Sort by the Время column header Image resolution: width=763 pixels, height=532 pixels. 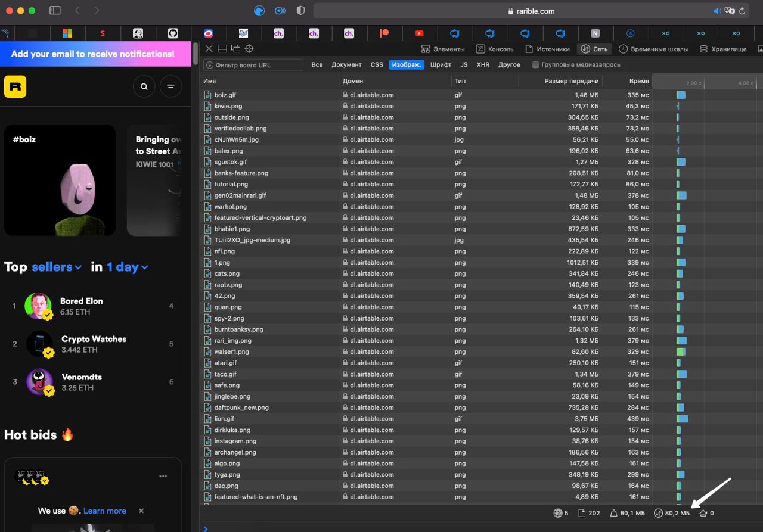point(628,81)
